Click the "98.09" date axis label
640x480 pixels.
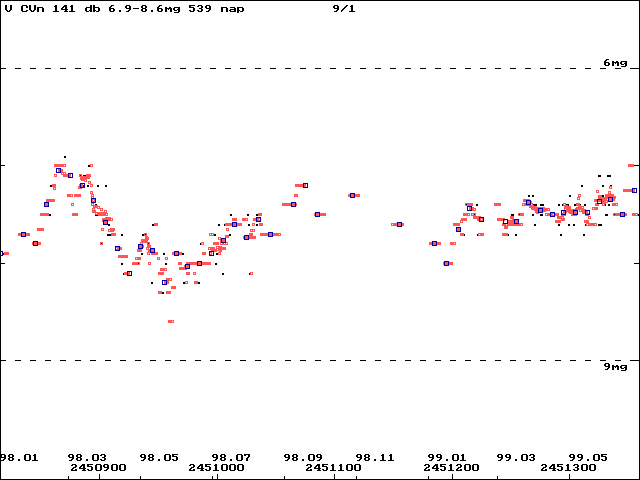[303, 457]
